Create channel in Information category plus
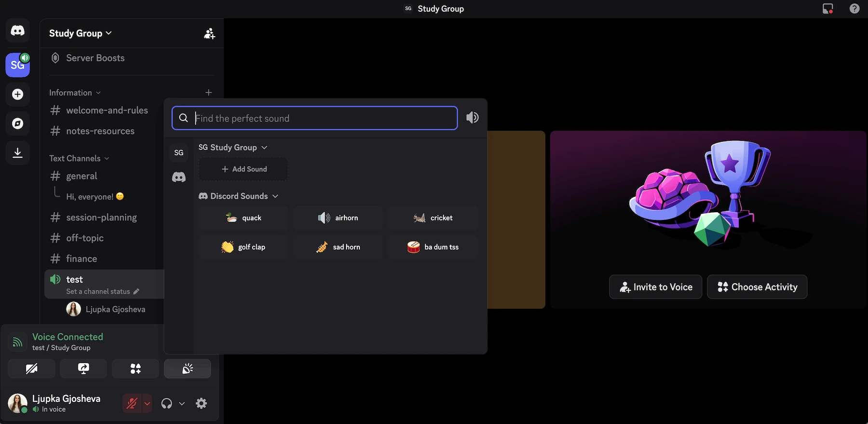 pyautogui.click(x=208, y=93)
